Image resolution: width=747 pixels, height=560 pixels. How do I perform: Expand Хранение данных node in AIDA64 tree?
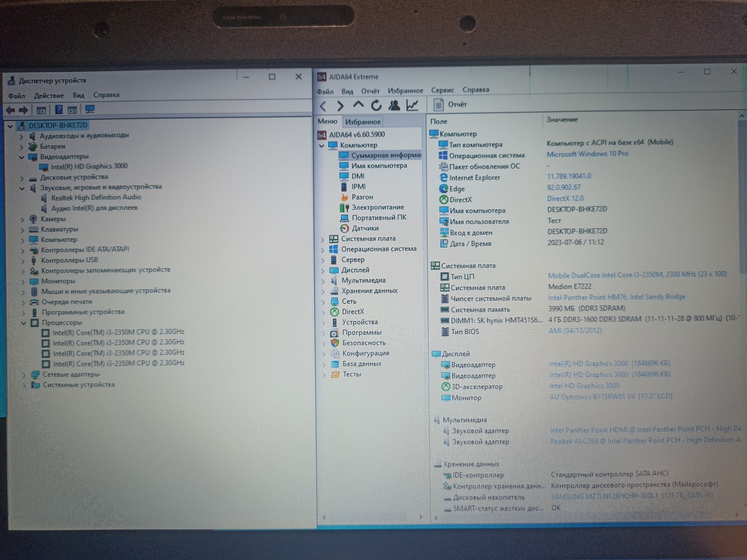[323, 291]
